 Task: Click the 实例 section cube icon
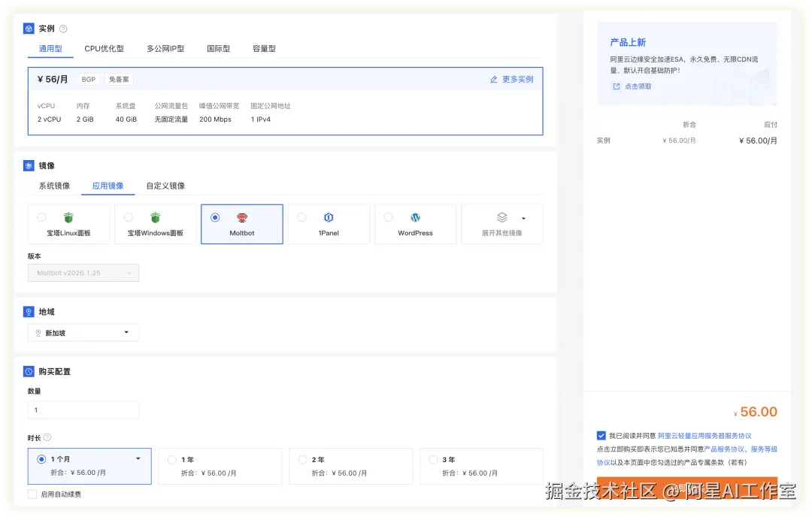pyautogui.click(x=29, y=29)
